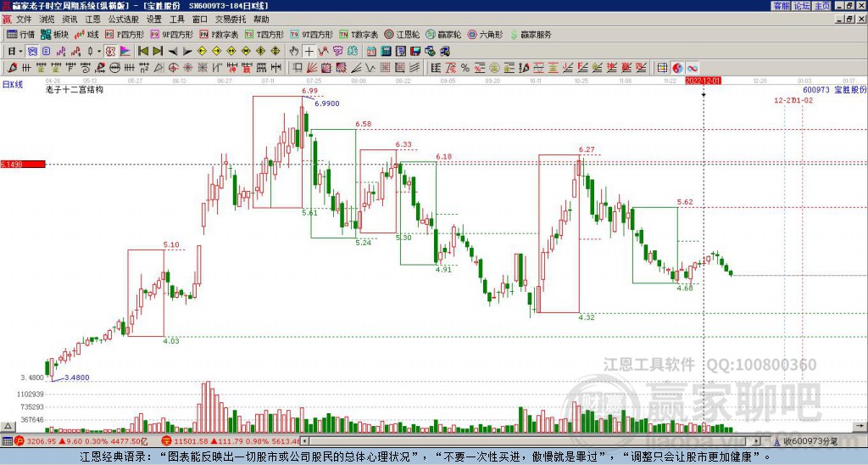
Task: Click the horizontal chart scrollbar
Action: 531,441
